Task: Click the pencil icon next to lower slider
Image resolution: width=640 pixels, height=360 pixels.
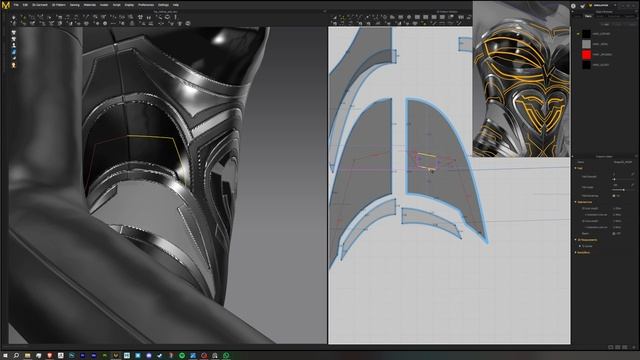Action: click(x=633, y=185)
